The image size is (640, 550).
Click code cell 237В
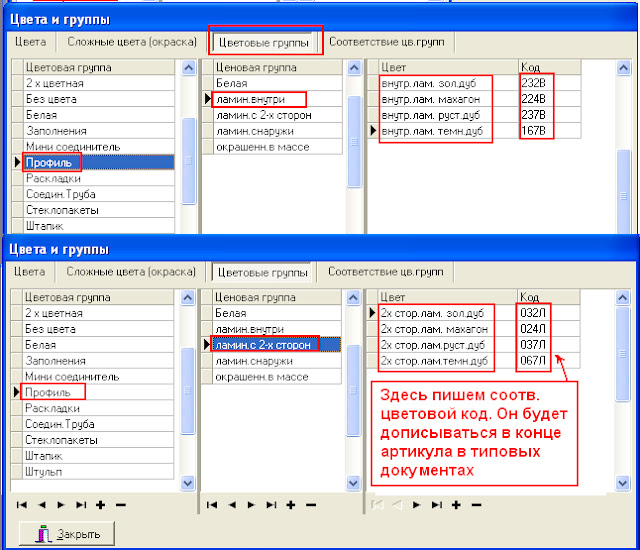pos(549,115)
